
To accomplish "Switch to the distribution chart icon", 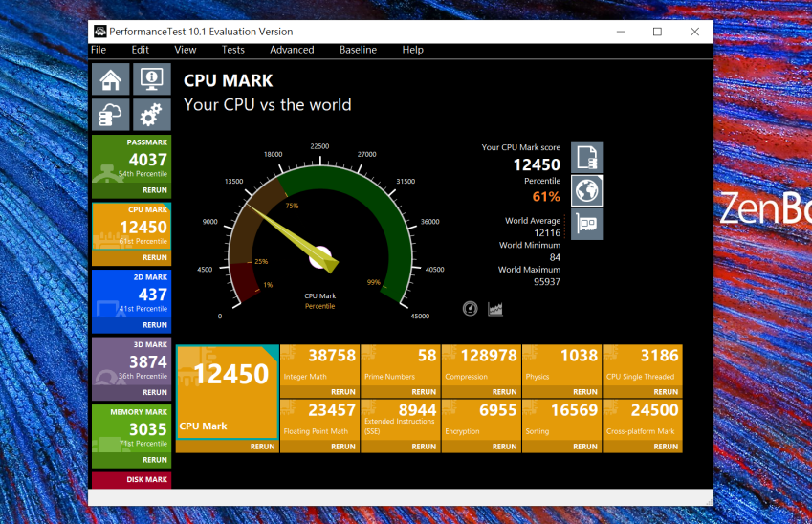I will coord(495,309).
